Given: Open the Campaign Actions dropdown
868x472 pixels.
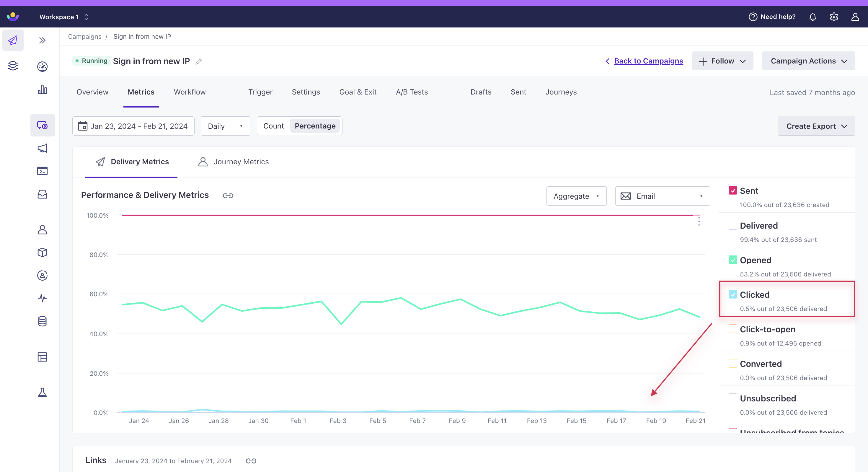Looking at the screenshot, I should point(808,61).
